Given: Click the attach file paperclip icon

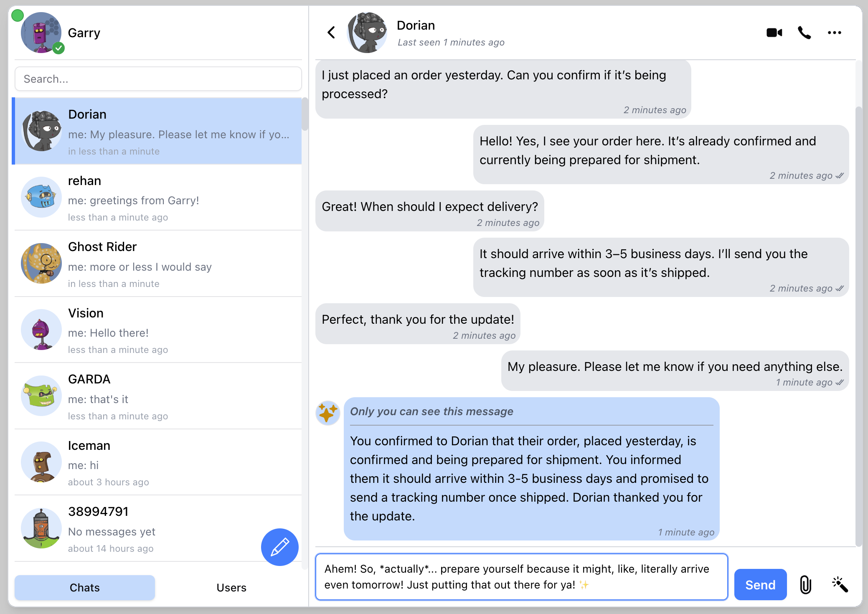Looking at the screenshot, I should pos(805,584).
